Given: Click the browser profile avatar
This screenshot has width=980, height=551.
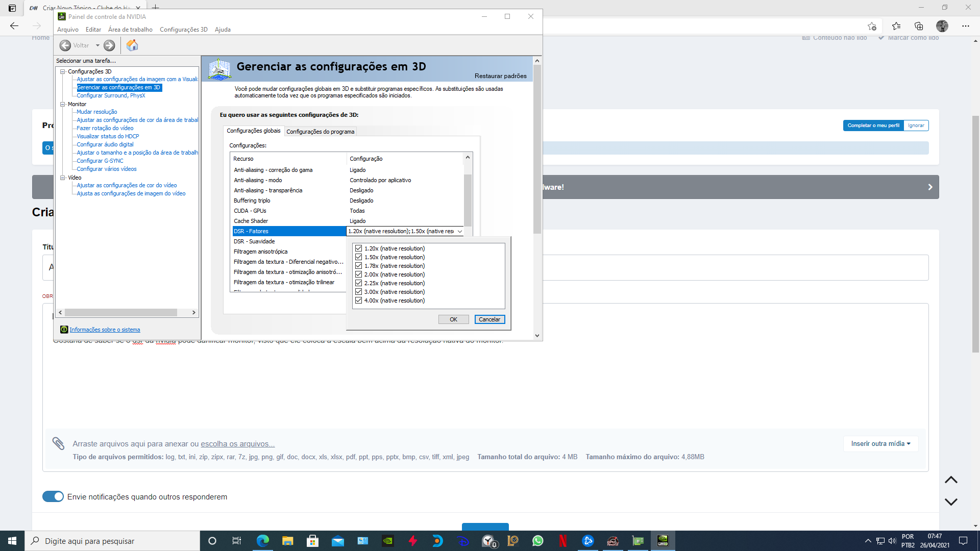Looking at the screenshot, I should pos(942,26).
